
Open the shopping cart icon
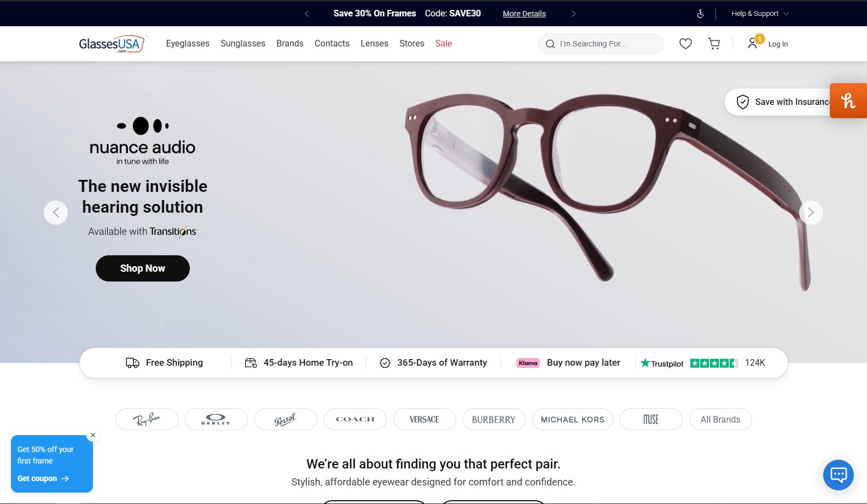[x=714, y=44]
